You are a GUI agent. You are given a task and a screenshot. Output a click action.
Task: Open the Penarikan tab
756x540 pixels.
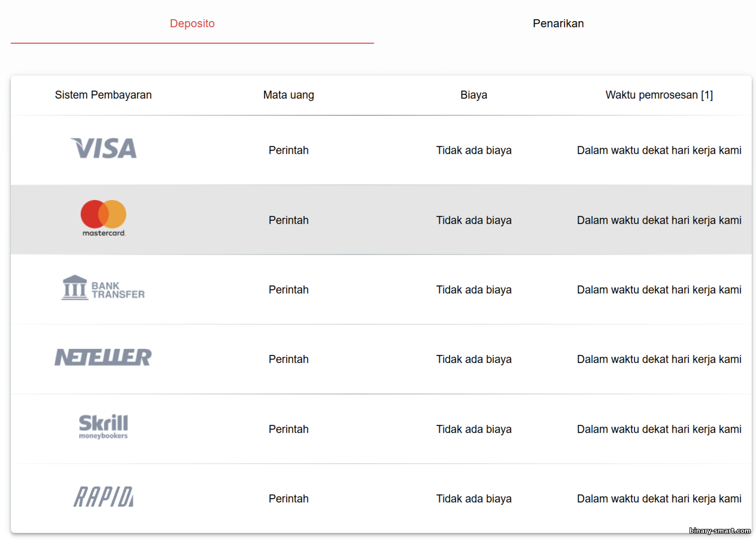tap(558, 24)
